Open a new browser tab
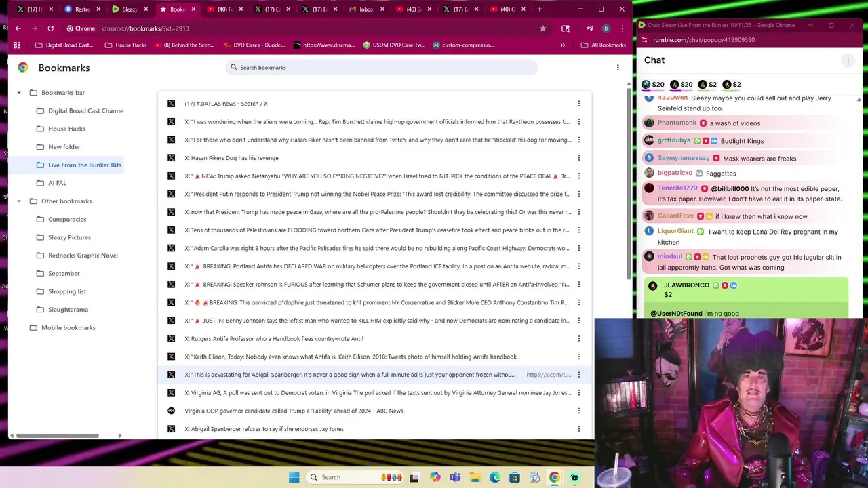868x488 pixels. coord(540,9)
